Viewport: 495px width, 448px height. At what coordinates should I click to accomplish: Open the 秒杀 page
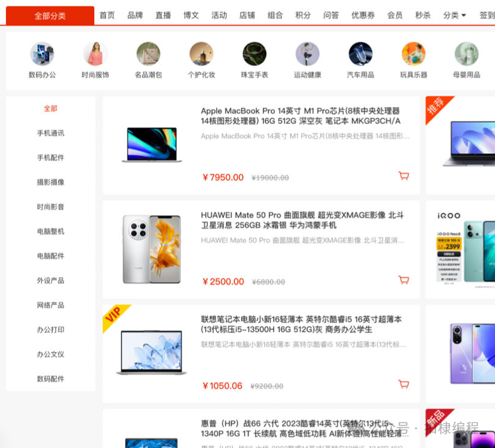[423, 15]
